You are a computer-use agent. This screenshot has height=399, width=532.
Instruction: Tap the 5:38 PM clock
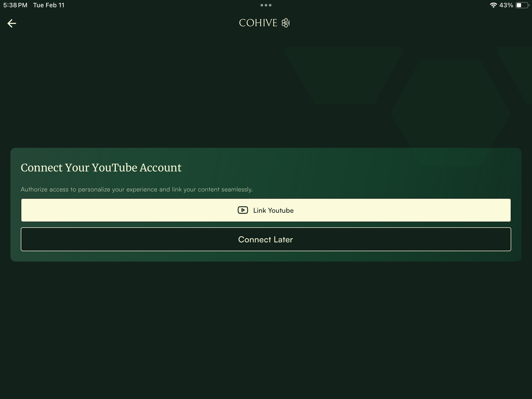pos(15,5)
